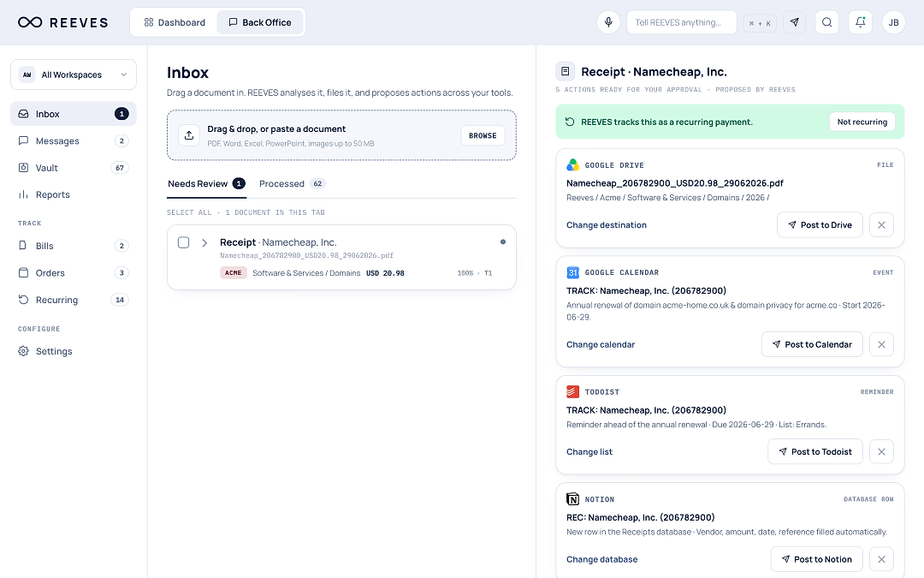Tick the Namecheap receipt checkbox
This screenshot has width=924, height=578.
point(183,242)
